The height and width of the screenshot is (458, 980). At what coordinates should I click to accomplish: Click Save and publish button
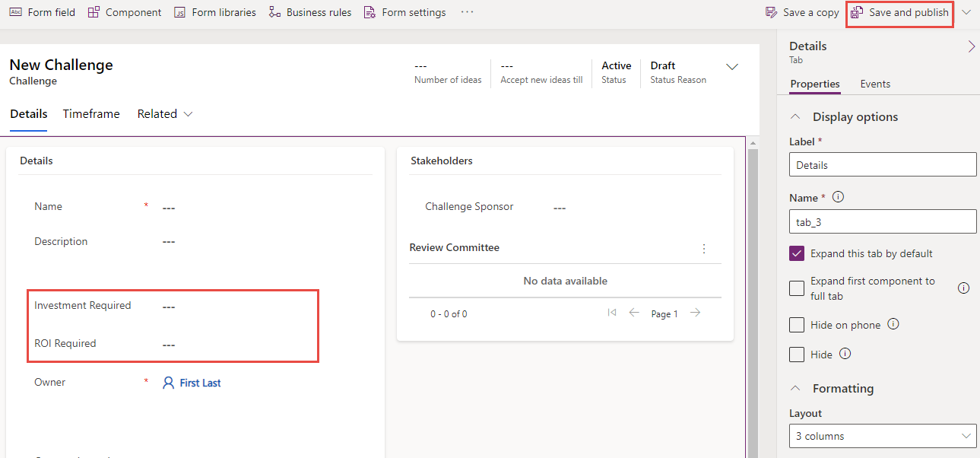point(900,13)
